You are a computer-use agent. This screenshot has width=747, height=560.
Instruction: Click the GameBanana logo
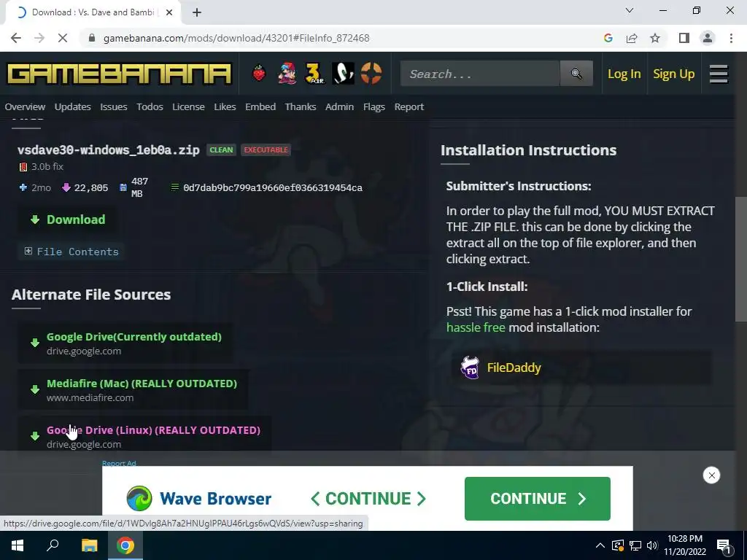click(119, 74)
